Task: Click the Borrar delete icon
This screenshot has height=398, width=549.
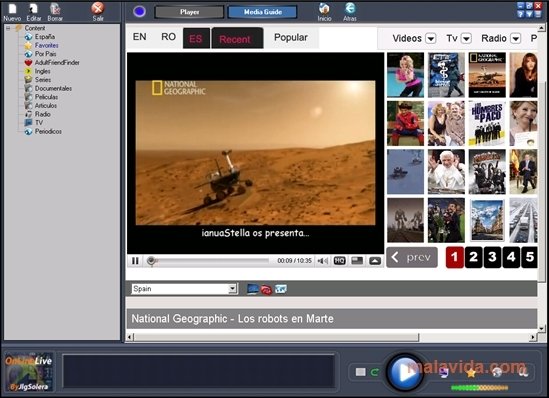Action: point(55,8)
